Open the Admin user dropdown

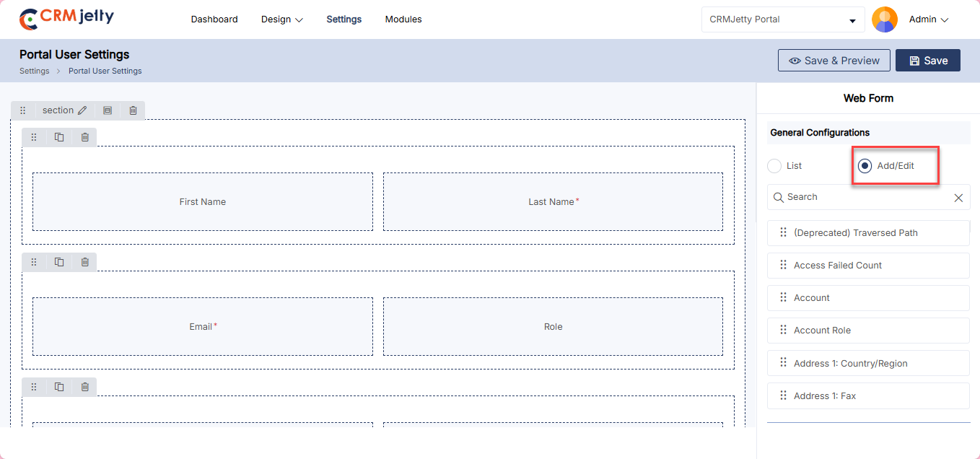pyautogui.click(x=928, y=19)
